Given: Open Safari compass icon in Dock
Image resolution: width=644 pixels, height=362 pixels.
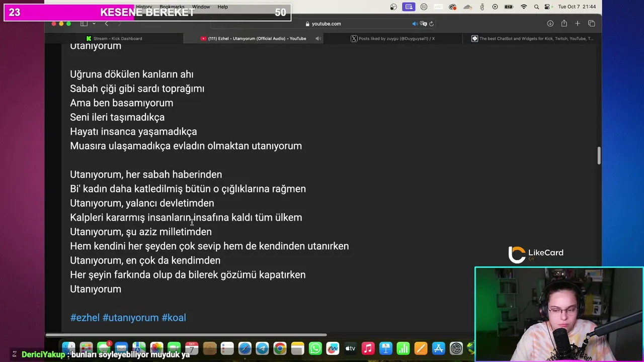Looking at the screenshot, I should (245, 348).
